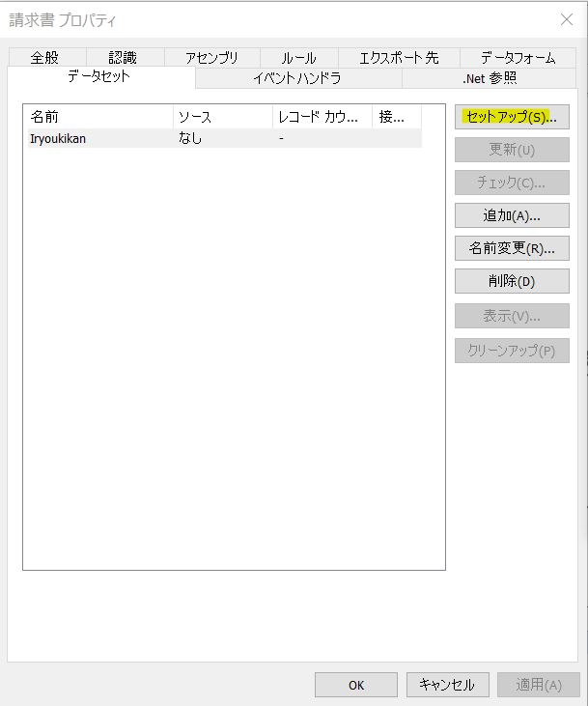The width and height of the screenshot is (588, 706).
Task: Click the チェック(C)... button
Action: [512, 183]
